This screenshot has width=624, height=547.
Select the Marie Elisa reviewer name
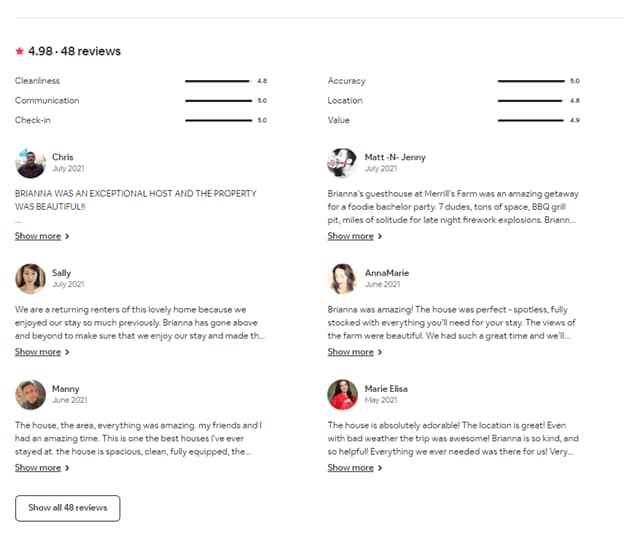tap(386, 389)
